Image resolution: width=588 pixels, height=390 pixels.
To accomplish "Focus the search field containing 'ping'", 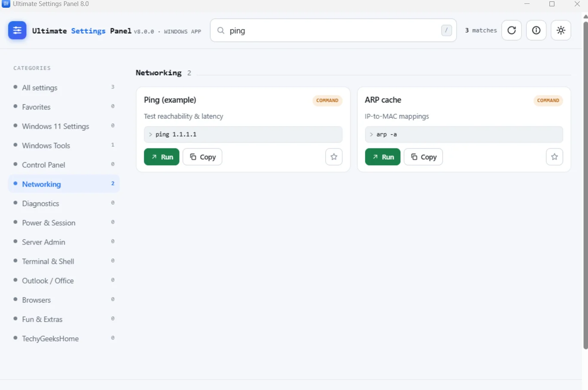I will [x=333, y=30].
